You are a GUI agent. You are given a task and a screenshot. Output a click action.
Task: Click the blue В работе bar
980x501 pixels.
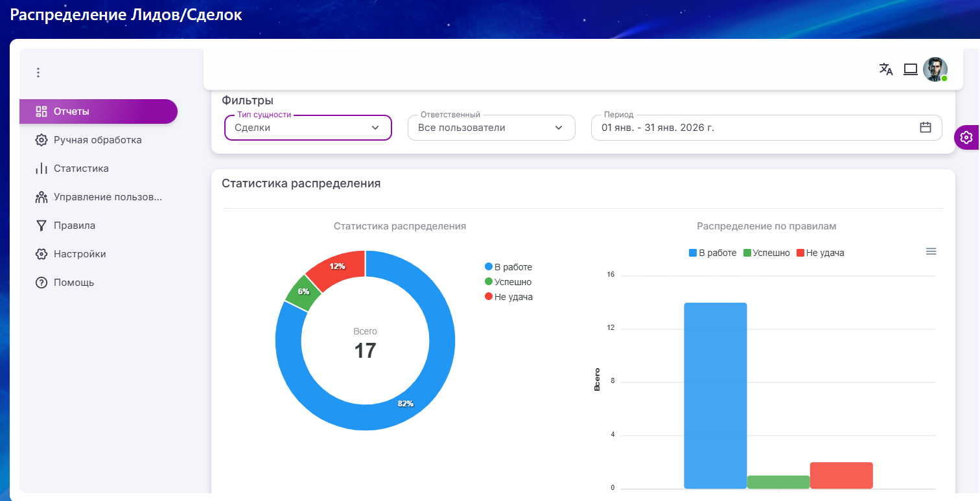click(715, 395)
